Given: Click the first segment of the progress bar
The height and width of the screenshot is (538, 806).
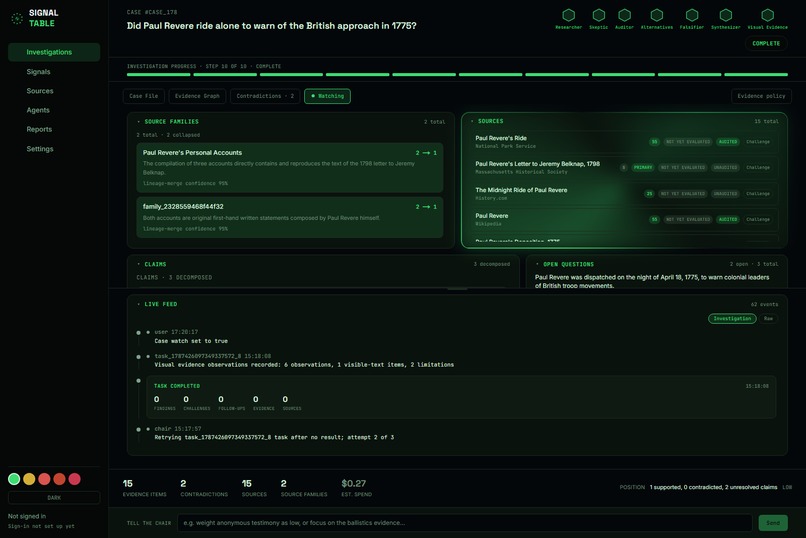Looking at the screenshot, I should click(x=158, y=75).
